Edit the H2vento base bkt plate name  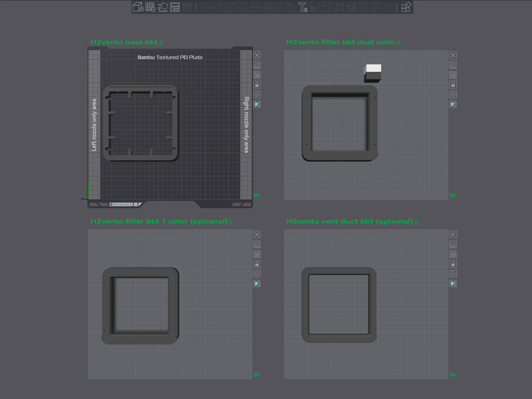pos(161,43)
